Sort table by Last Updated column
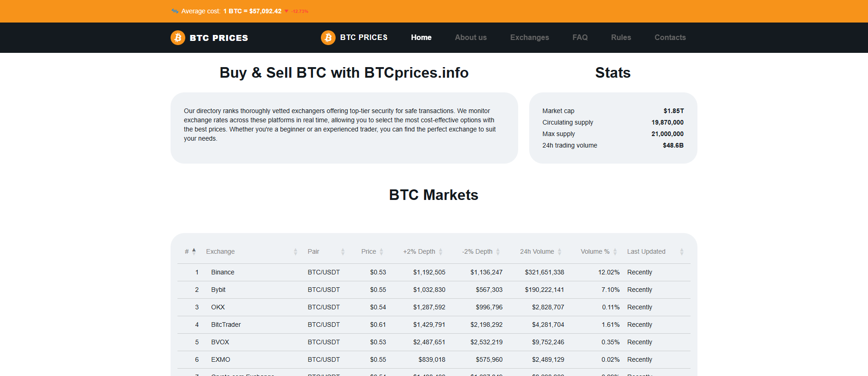 (656, 251)
